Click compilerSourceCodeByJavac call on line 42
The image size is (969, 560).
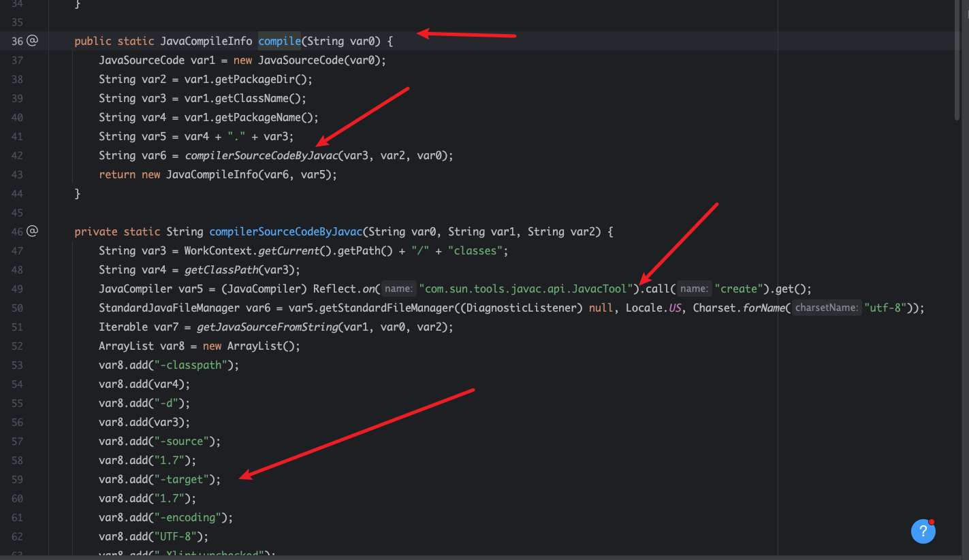[261, 155]
